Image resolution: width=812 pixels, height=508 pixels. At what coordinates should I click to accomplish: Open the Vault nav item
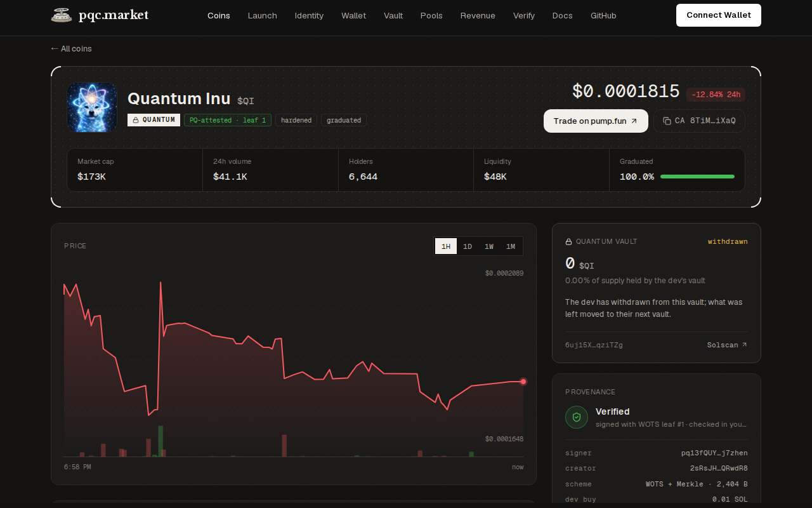[393, 15]
